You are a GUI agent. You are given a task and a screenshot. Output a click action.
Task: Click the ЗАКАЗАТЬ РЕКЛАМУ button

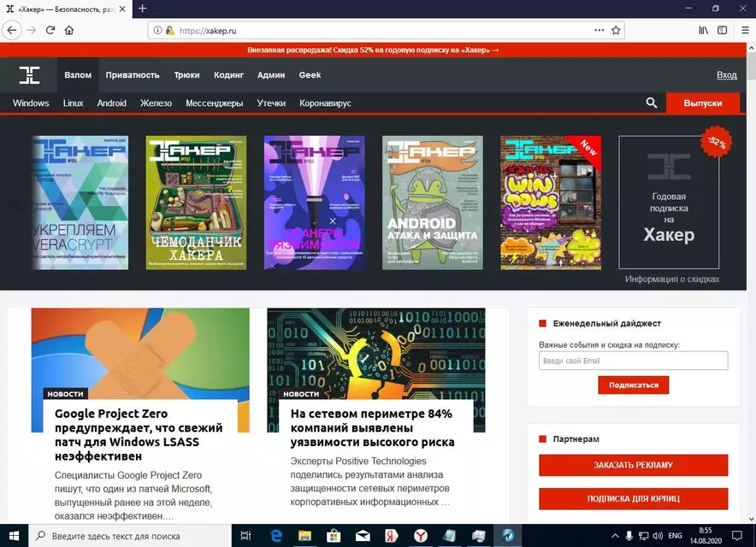tap(633, 465)
